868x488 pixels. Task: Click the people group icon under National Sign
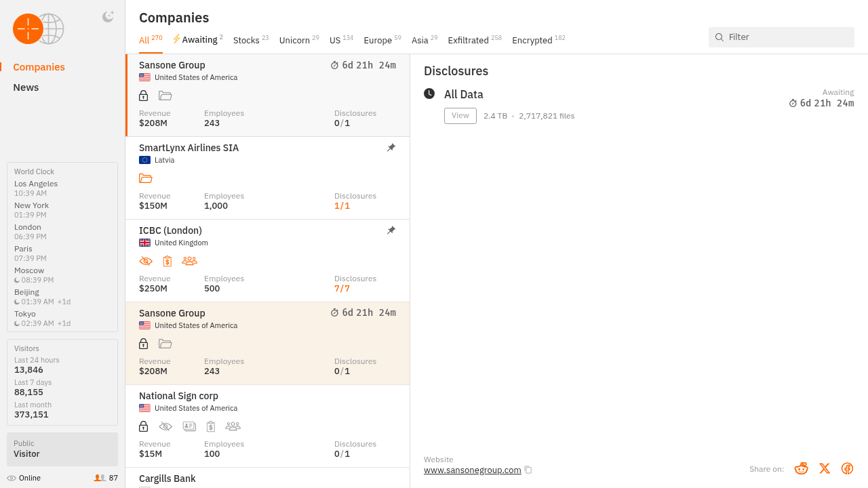(x=233, y=426)
